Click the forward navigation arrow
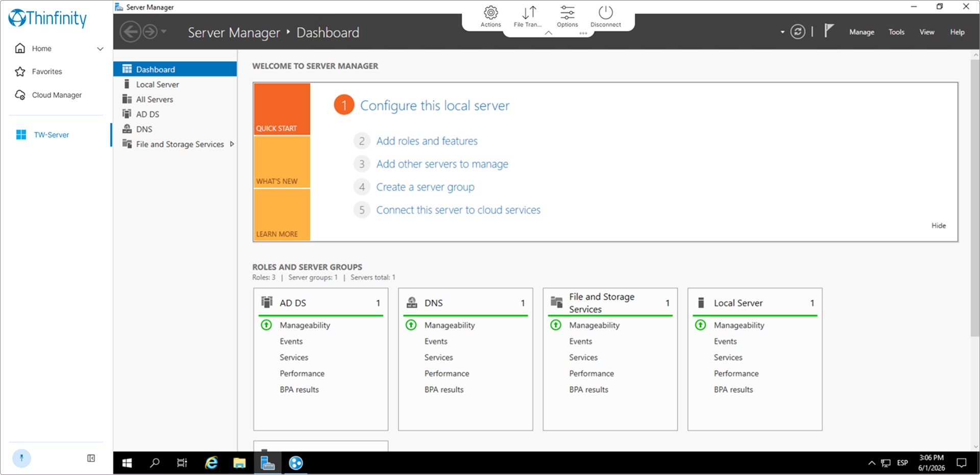 click(150, 32)
